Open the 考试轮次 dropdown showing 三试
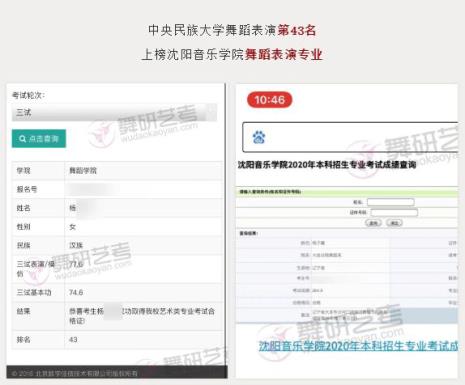Screen dimensions: 465x385 [114, 112]
